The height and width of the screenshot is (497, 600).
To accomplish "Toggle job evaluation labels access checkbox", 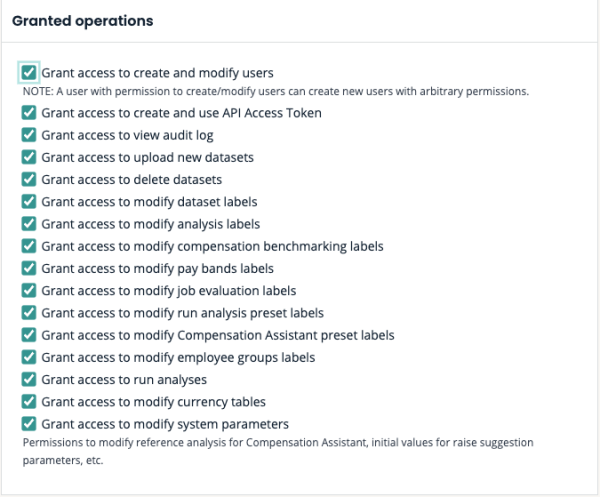I will tap(29, 290).
